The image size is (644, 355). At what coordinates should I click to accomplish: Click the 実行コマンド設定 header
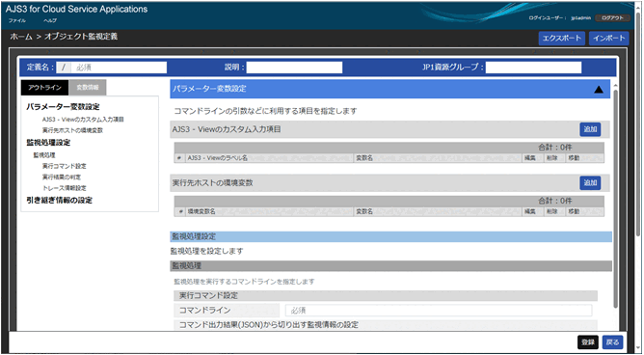(x=386, y=296)
